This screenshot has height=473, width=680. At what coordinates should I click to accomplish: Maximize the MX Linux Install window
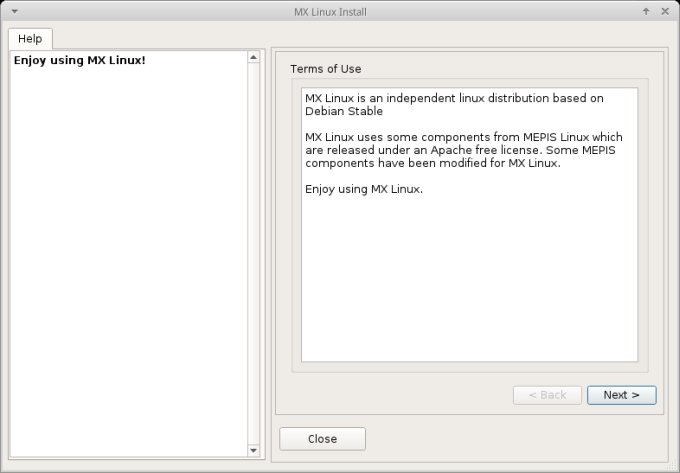(x=646, y=12)
